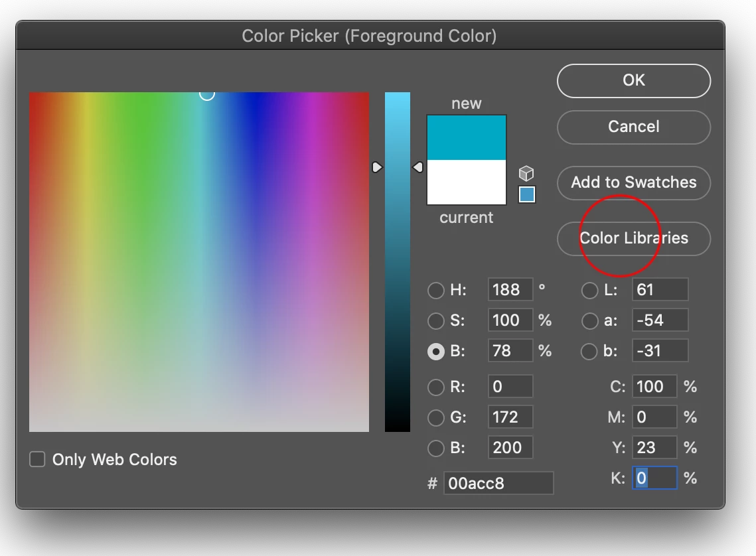This screenshot has height=556, width=756.
Task: Select the blue channel B radio button
Action: (x=436, y=448)
